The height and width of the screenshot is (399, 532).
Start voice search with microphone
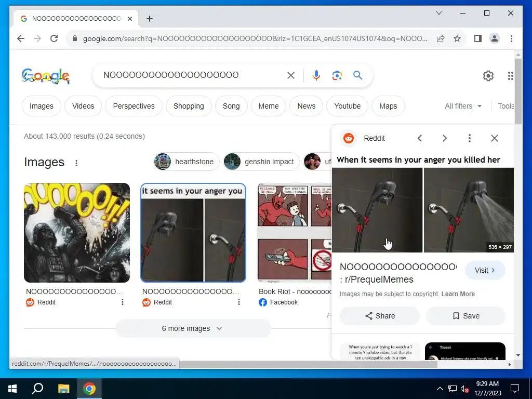pyautogui.click(x=316, y=75)
